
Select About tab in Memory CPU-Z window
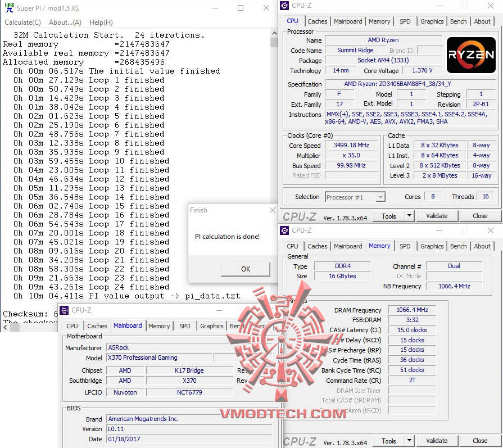click(482, 246)
